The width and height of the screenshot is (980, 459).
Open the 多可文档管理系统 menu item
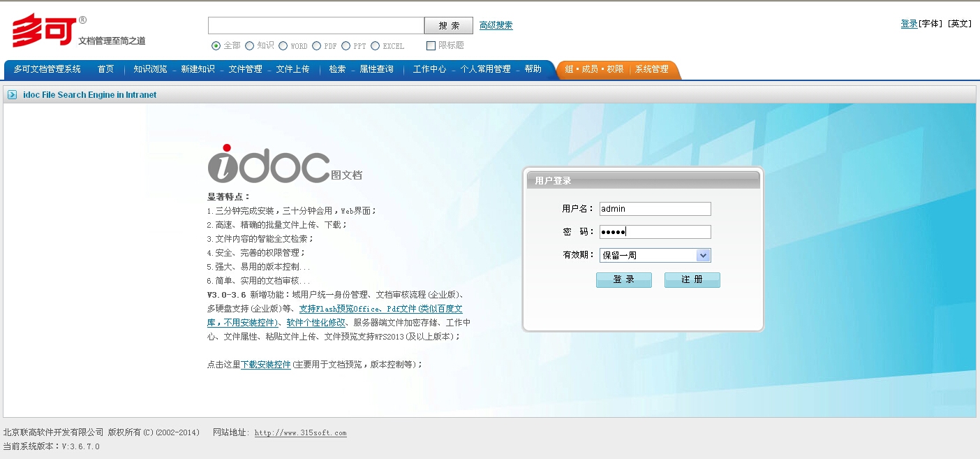point(47,69)
